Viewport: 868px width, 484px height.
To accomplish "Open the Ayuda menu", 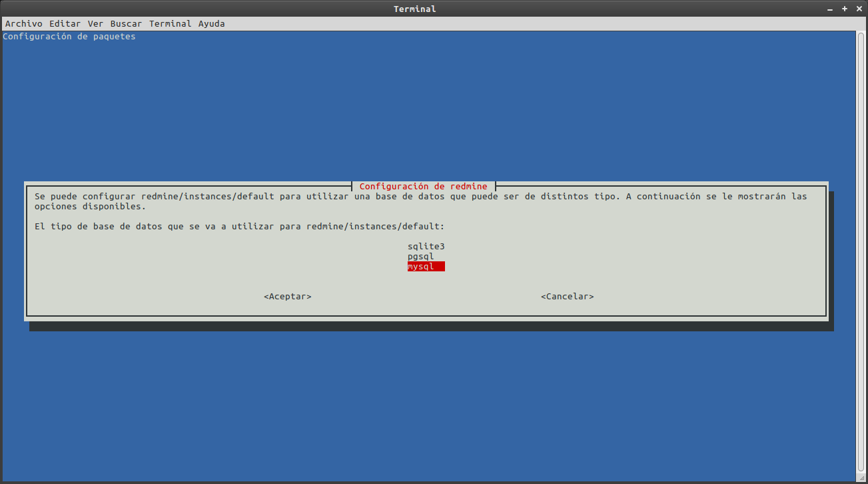I will [211, 23].
